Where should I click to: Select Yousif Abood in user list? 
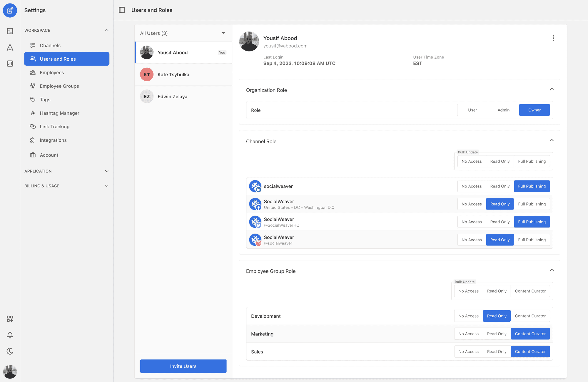[183, 52]
